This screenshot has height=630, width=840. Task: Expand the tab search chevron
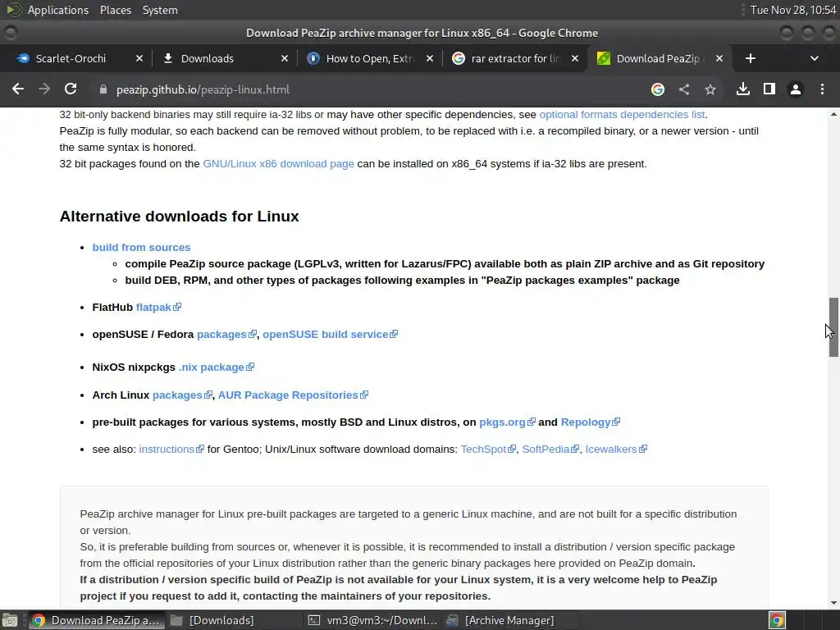pos(815,58)
